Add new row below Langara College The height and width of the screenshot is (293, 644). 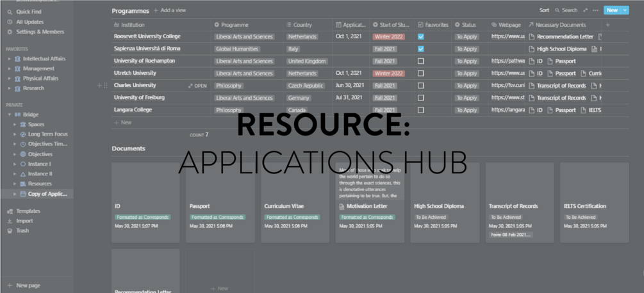point(123,122)
